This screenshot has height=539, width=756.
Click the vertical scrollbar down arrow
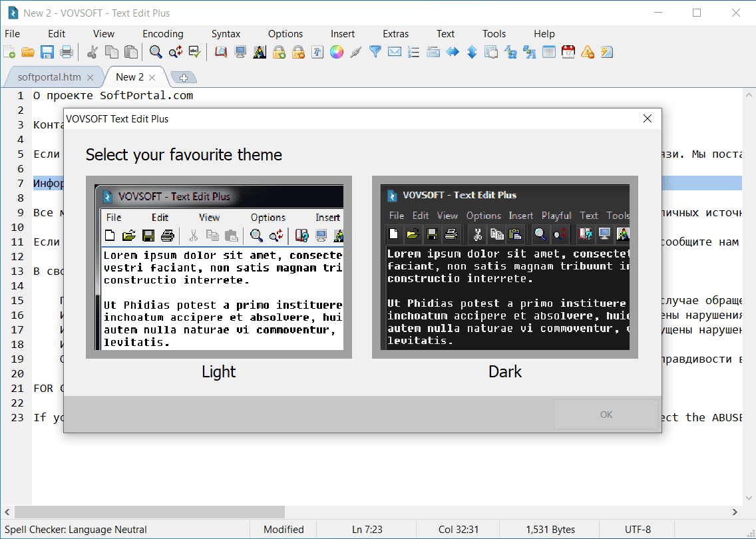[x=749, y=498]
